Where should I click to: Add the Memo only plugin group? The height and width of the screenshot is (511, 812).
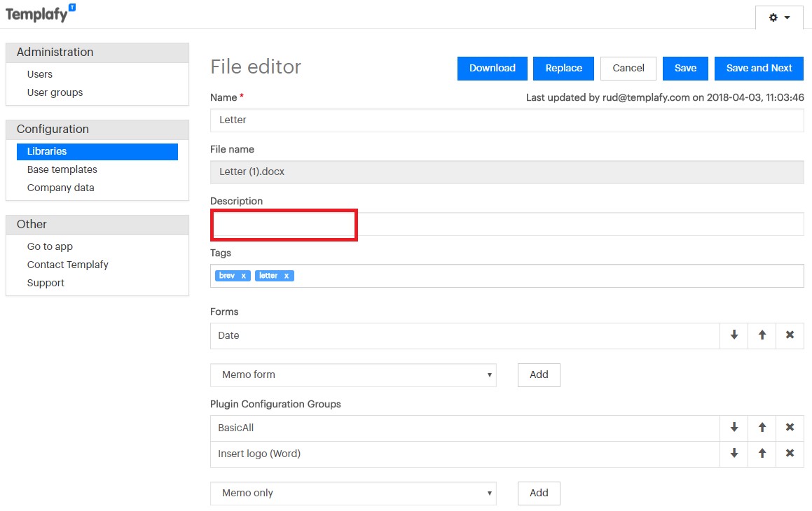(539, 493)
